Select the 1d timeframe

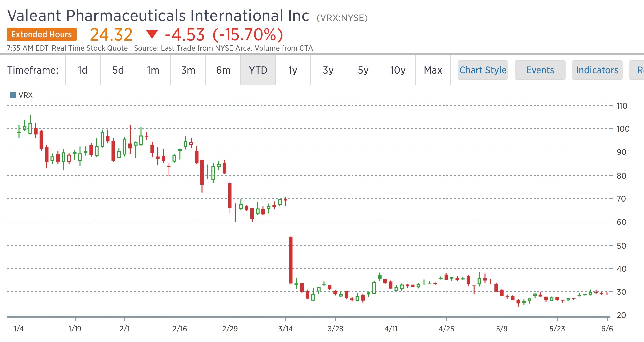(83, 70)
